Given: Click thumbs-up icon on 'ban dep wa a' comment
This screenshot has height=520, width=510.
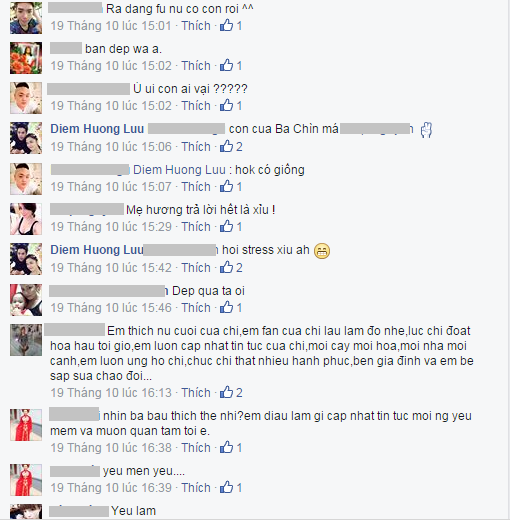Looking at the screenshot, I should pyautogui.click(x=226, y=65).
